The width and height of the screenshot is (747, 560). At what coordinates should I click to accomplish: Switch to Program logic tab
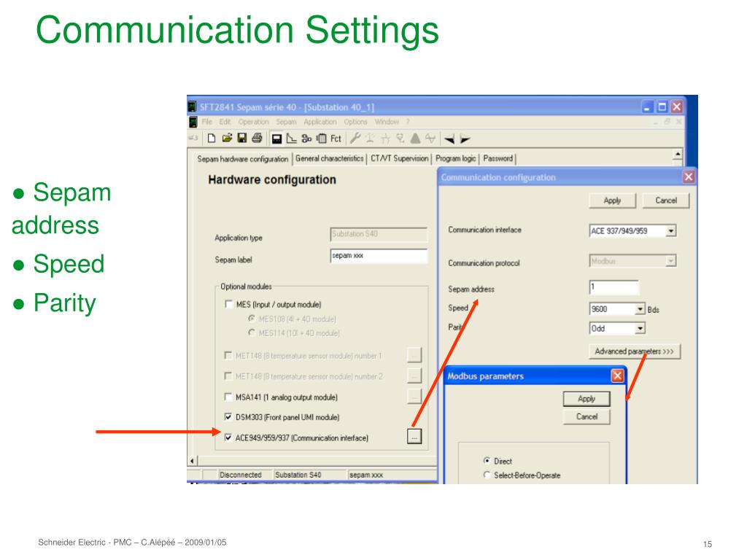[x=455, y=158]
